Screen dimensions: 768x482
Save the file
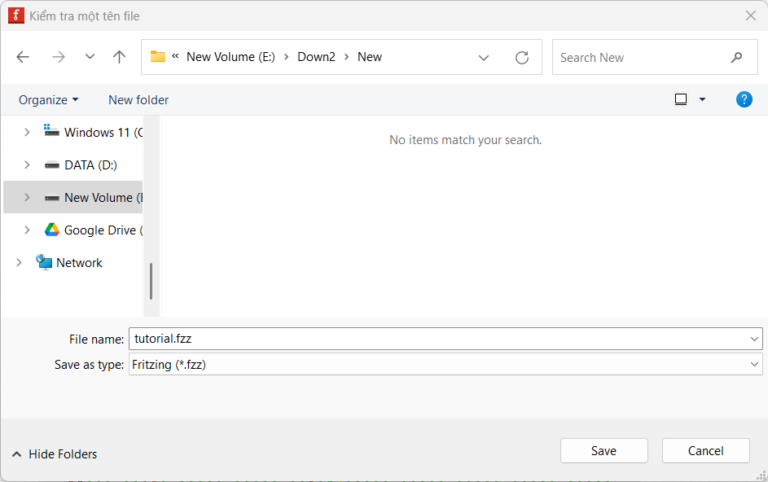tap(604, 451)
